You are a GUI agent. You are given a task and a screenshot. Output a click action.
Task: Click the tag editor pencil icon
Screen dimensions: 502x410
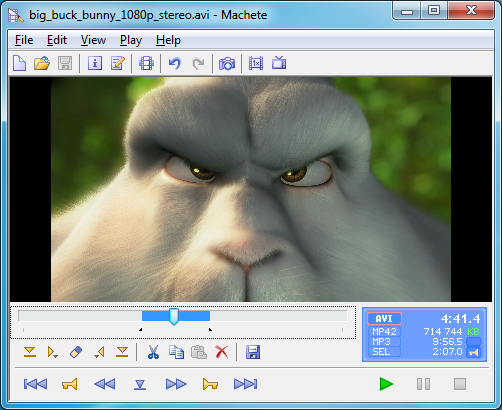[x=118, y=63]
